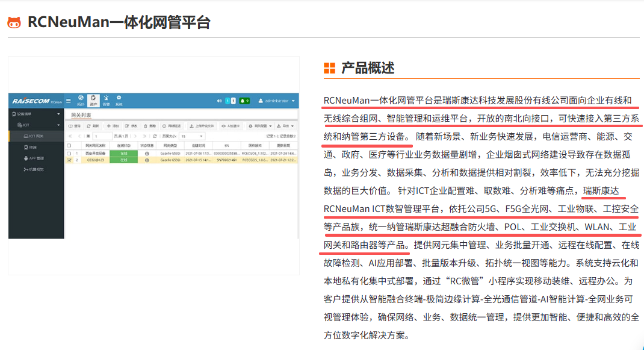644x350 pixels.
Task: Check the row 1 checkbox in gateway table
Action: click(x=69, y=154)
